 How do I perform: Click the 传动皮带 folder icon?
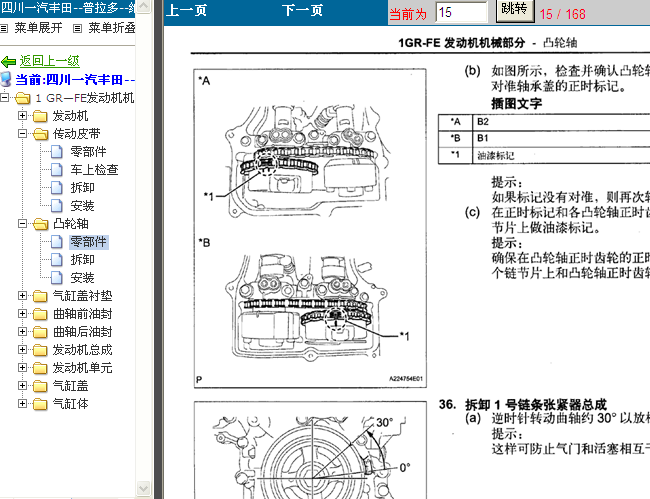coord(40,134)
